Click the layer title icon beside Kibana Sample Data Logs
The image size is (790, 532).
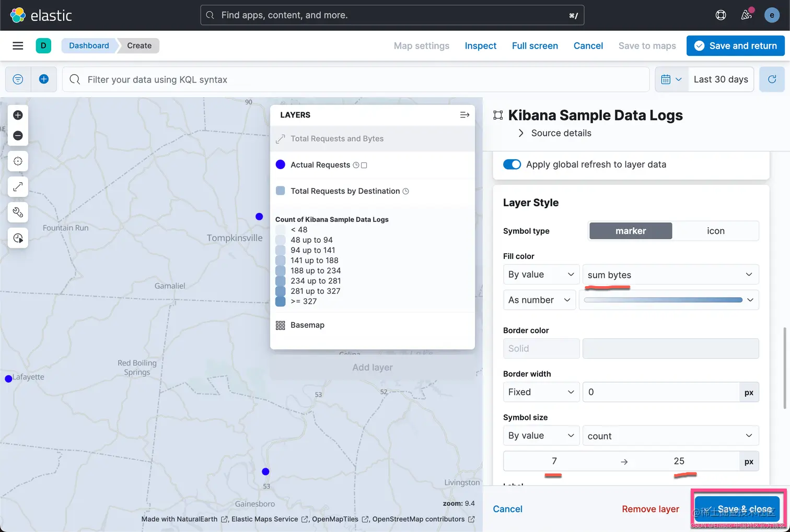coord(498,115)
